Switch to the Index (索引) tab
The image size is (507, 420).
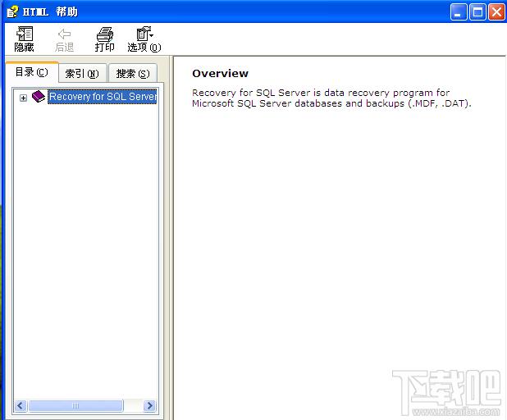click(x=82, y=74)
